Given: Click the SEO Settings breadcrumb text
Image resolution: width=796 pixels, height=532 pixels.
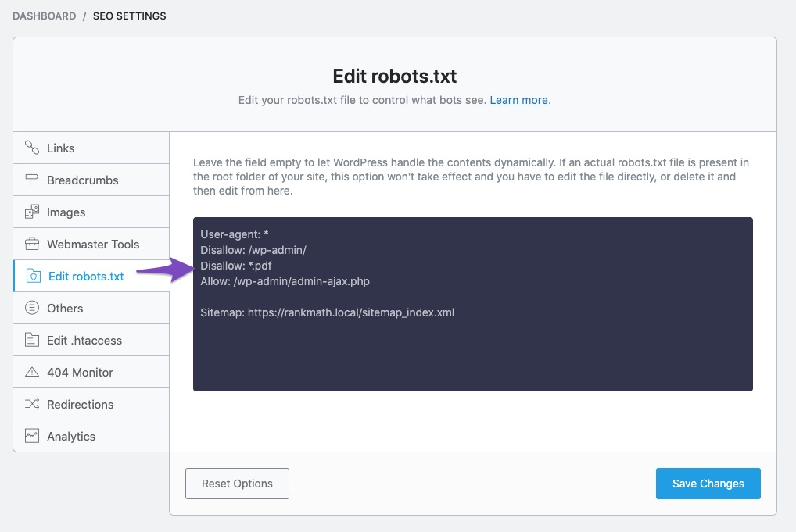Looking at the screenshot, I should 129,16.
